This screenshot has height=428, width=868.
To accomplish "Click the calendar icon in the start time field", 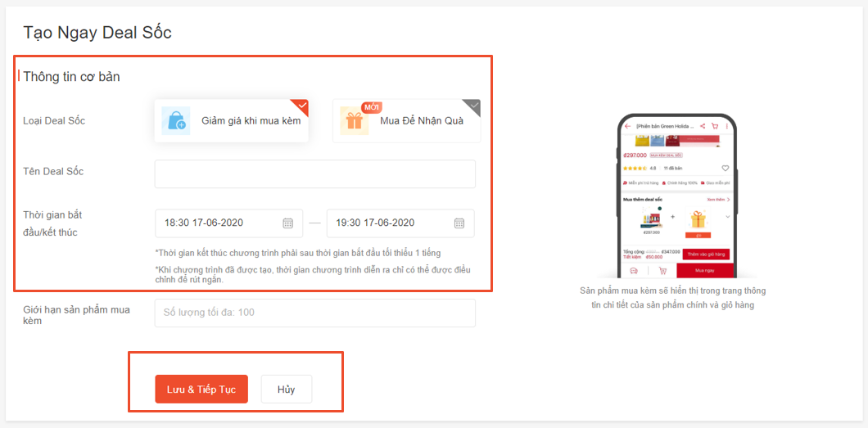I will (x=287, y=223).
